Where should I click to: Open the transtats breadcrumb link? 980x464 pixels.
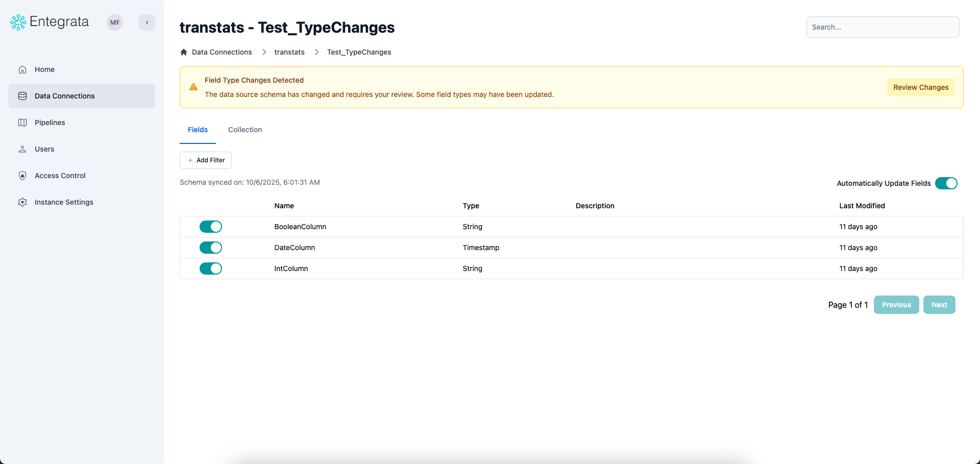(x=289, y=52)
